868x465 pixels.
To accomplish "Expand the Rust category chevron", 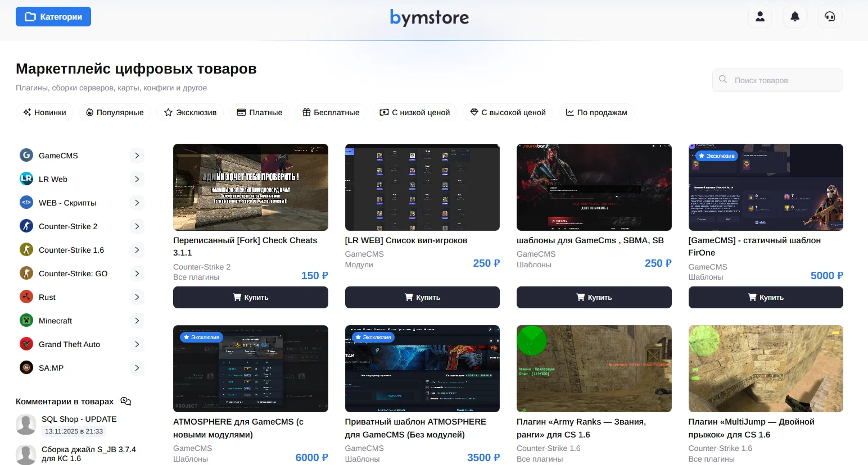I will point(137,297).
